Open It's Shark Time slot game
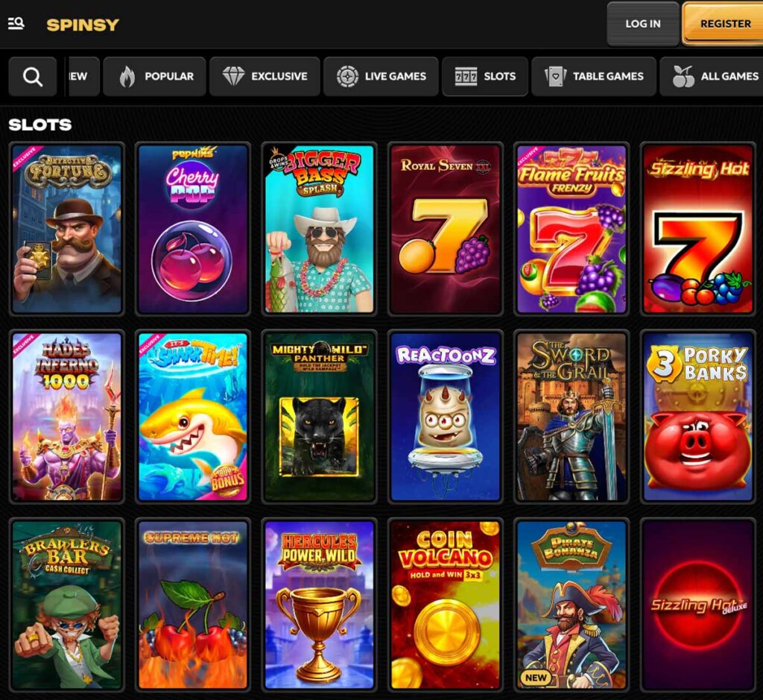The width and height of the screenshot is (763, 700). [x=193, y=417]
